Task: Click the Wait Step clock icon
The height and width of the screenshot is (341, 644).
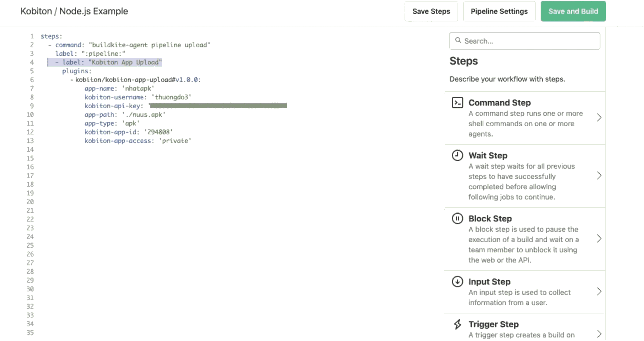Action: click(457, 155)
